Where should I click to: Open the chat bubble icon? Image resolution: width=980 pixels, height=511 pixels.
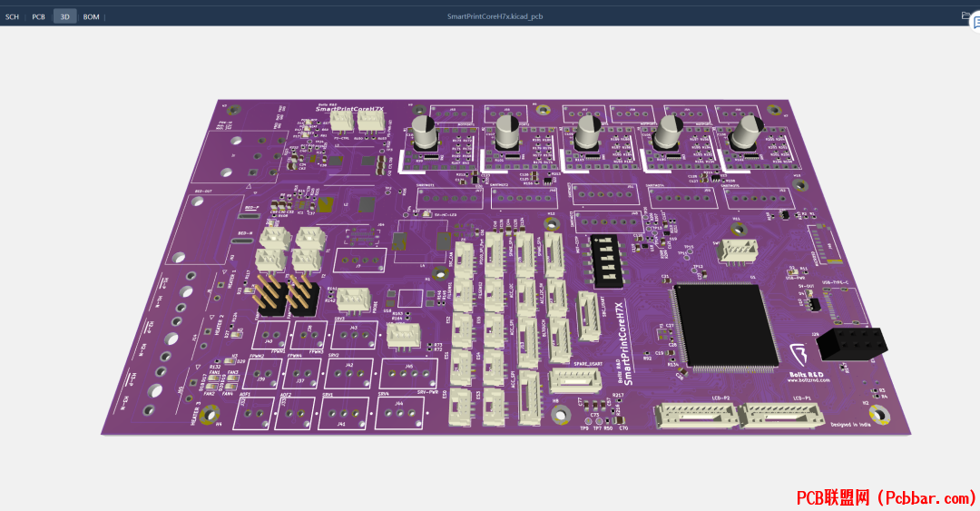pyautogui.click(x=976, y=22)
